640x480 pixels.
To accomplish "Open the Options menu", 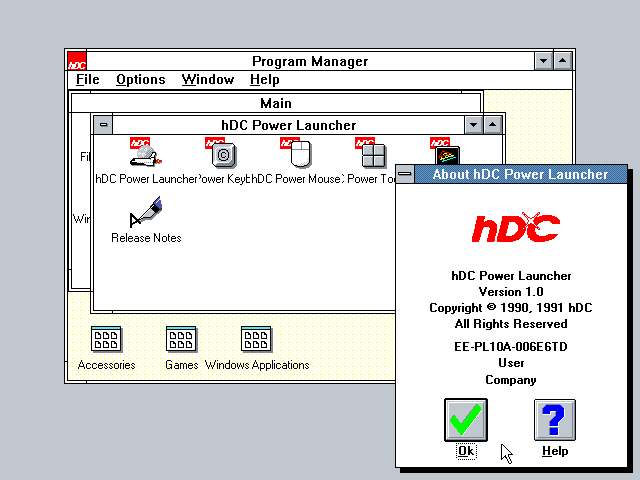I will tap(140, 80).
